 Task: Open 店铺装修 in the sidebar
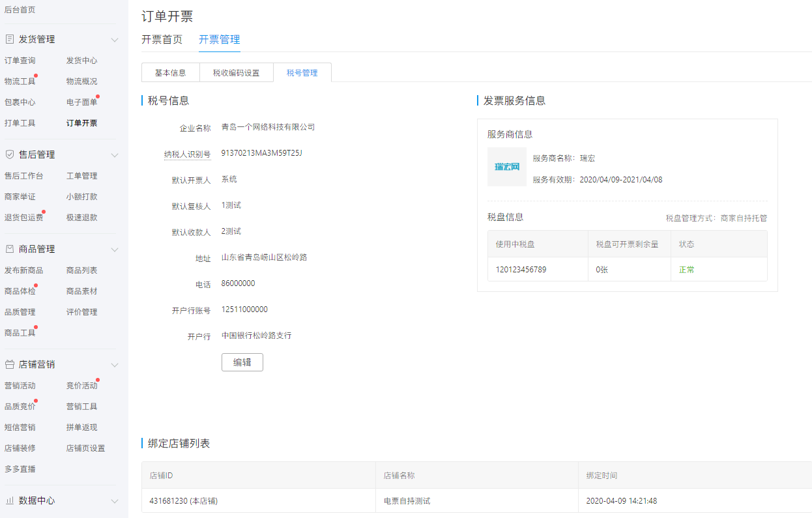click(20, 448)
